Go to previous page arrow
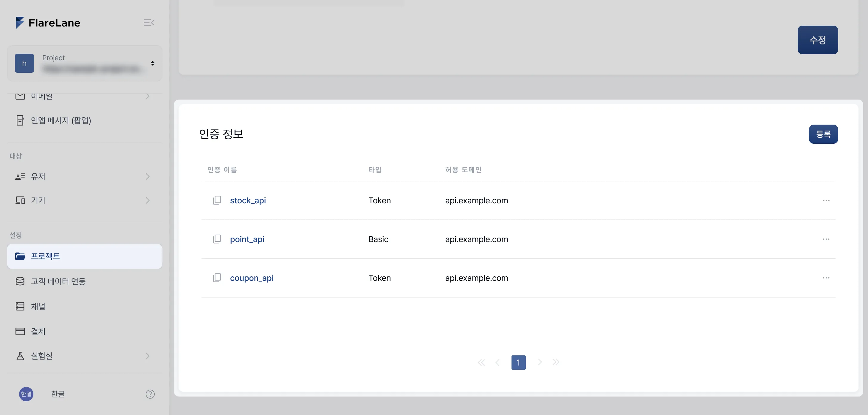 pos(497,363)
